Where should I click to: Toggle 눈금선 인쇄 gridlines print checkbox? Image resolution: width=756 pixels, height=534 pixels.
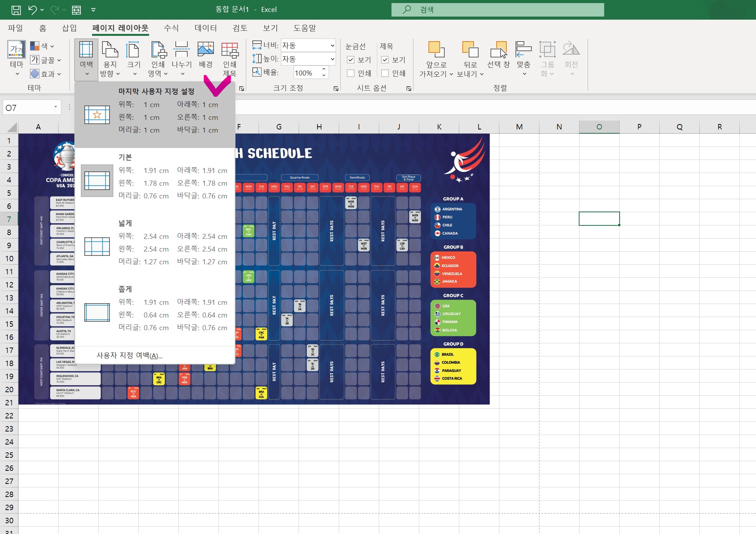[351, 73]
